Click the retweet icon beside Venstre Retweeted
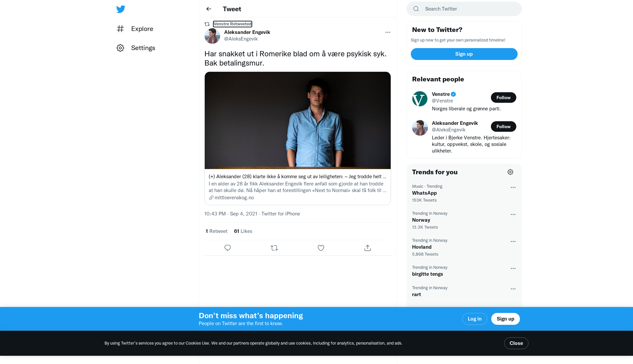This screenshot has width=633, height=364. [207, 24]
